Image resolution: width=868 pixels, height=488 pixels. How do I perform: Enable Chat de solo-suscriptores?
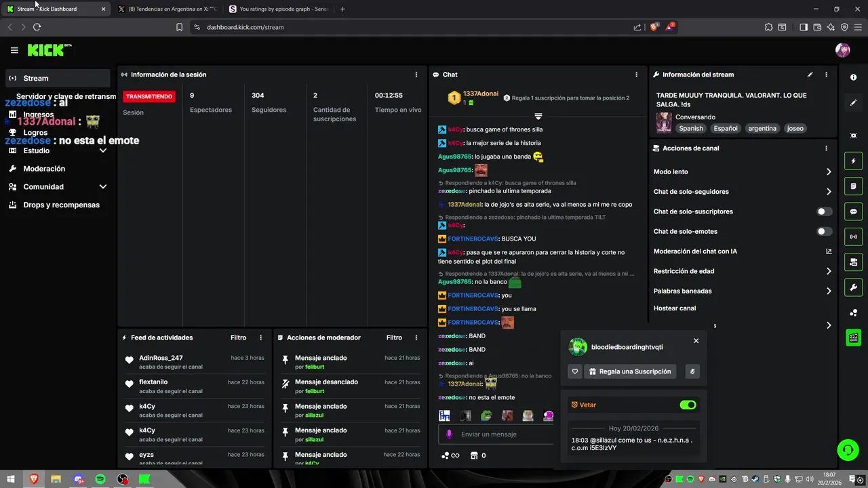[824, 211]
